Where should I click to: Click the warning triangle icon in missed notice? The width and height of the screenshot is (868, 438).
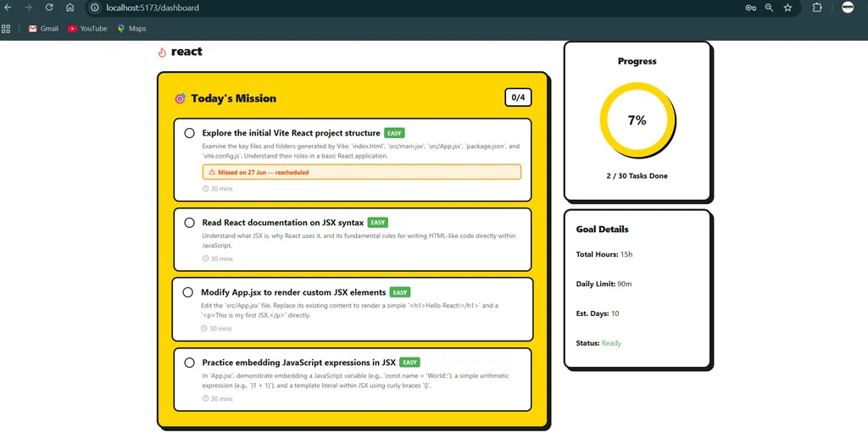click(212, 172)
